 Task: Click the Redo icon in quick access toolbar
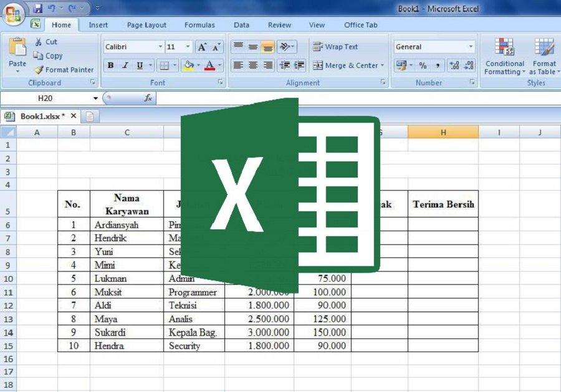[x=73, y=8]
